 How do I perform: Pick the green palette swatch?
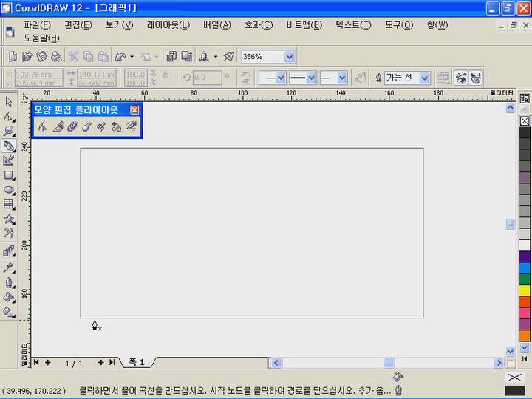coord(525,279)
